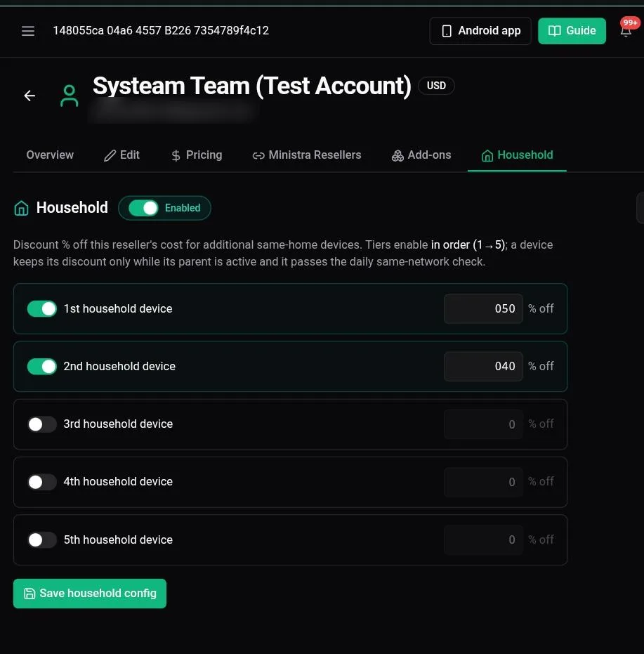644x654 pixels.
Task: Disable the 2nd household device toggle
Action: [x=41, y=366]
